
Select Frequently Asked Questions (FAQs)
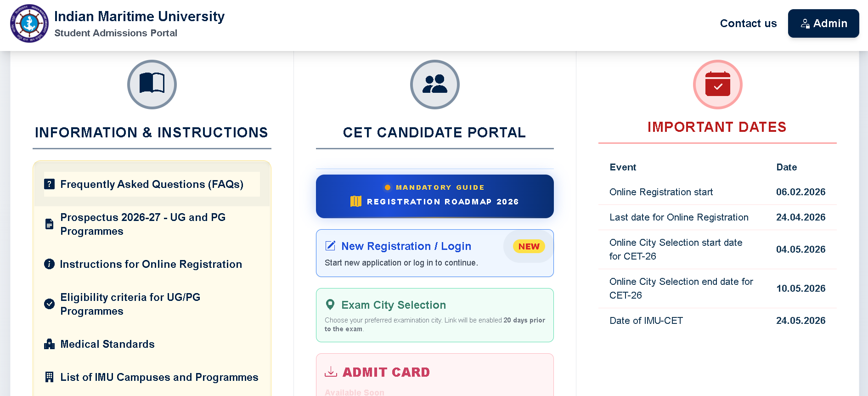click(x=152, y=184)
